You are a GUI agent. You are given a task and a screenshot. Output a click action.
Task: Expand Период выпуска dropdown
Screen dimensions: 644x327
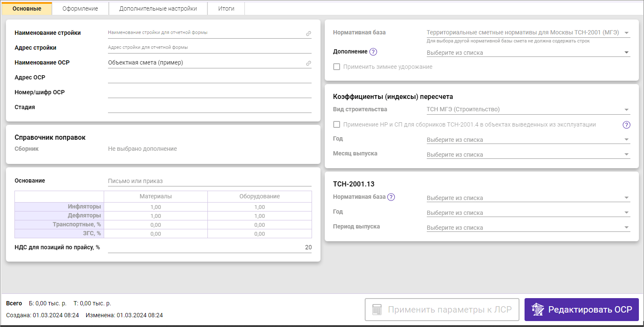[x=626, y=228]
